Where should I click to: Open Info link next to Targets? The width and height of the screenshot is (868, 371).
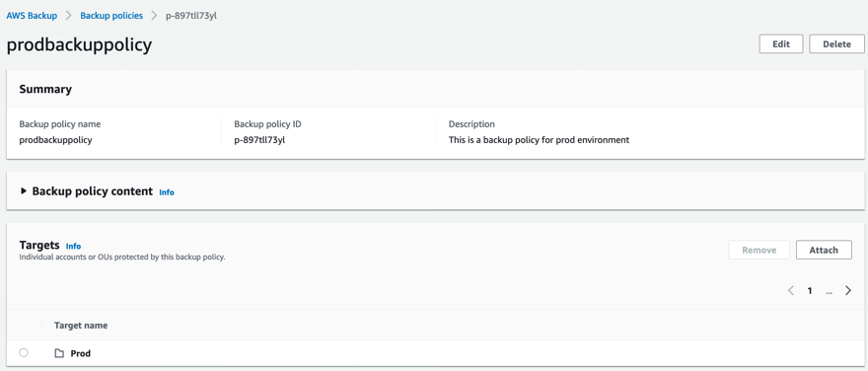pos(74,246)
